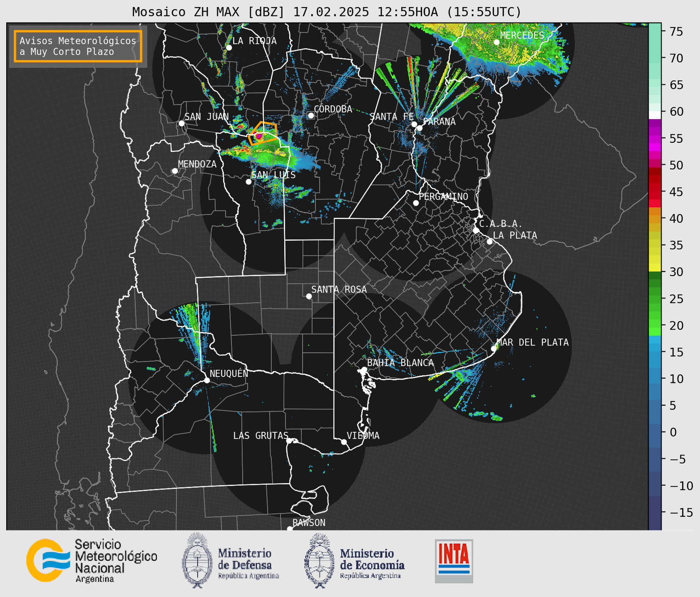
Task: Click the SANTA ROSA city marker dot
Action: click(309, 296)
